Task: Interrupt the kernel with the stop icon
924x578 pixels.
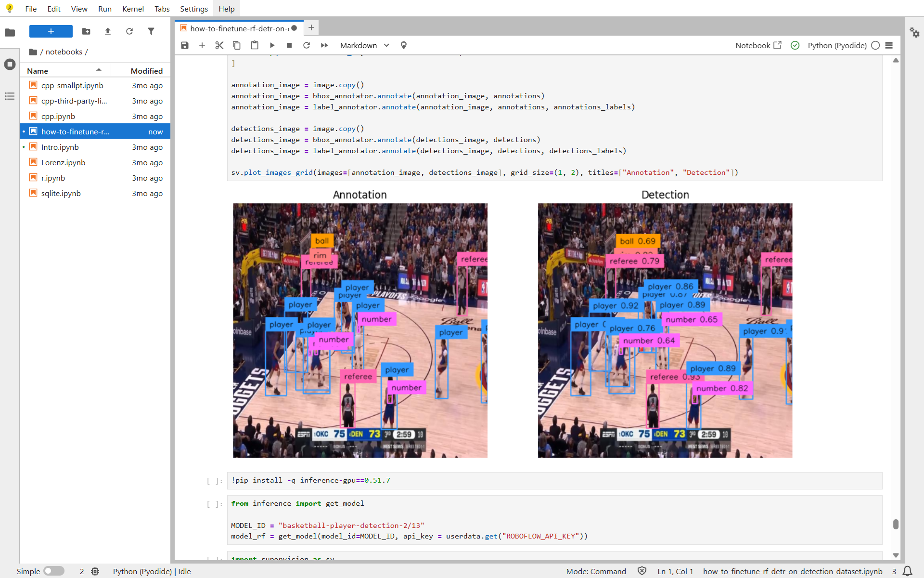Action: (289, 45)
